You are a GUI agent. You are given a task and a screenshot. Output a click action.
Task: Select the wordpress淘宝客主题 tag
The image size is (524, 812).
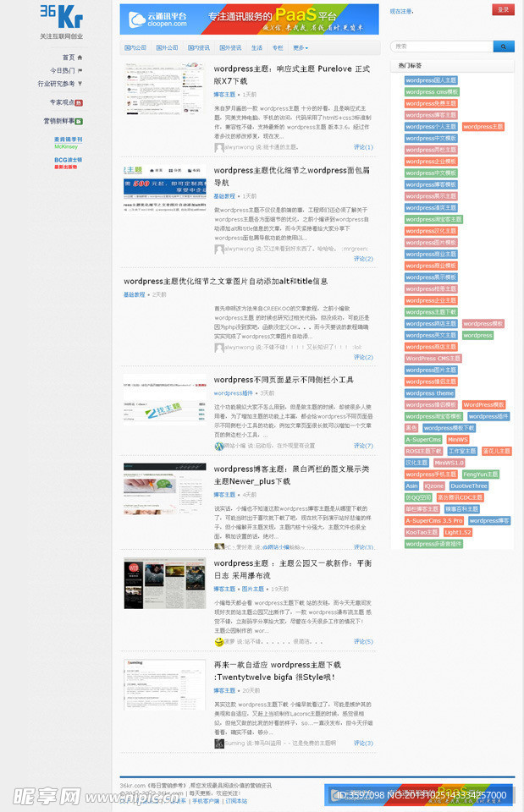tap(433, 219)
